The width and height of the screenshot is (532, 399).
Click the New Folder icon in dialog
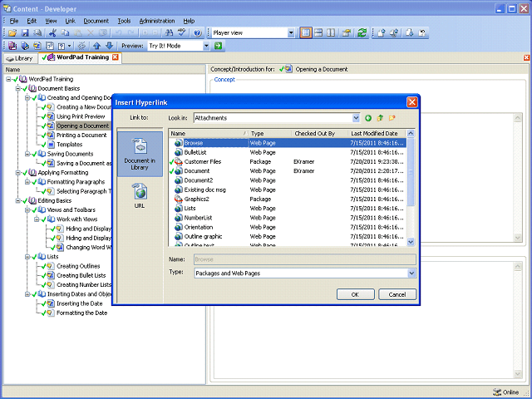392,118
